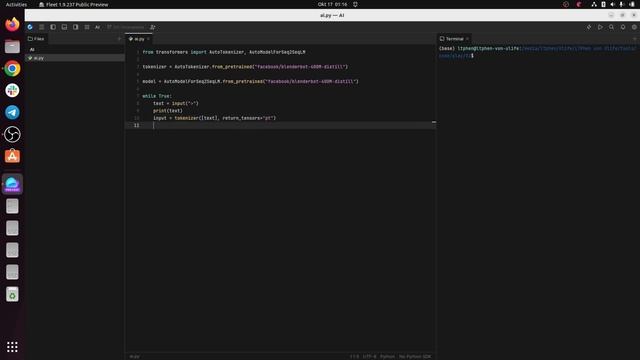The height and width of the screenshot is (360, 640).
Task: Open the panel layout grid icon
Action: (x=87, y=27)
